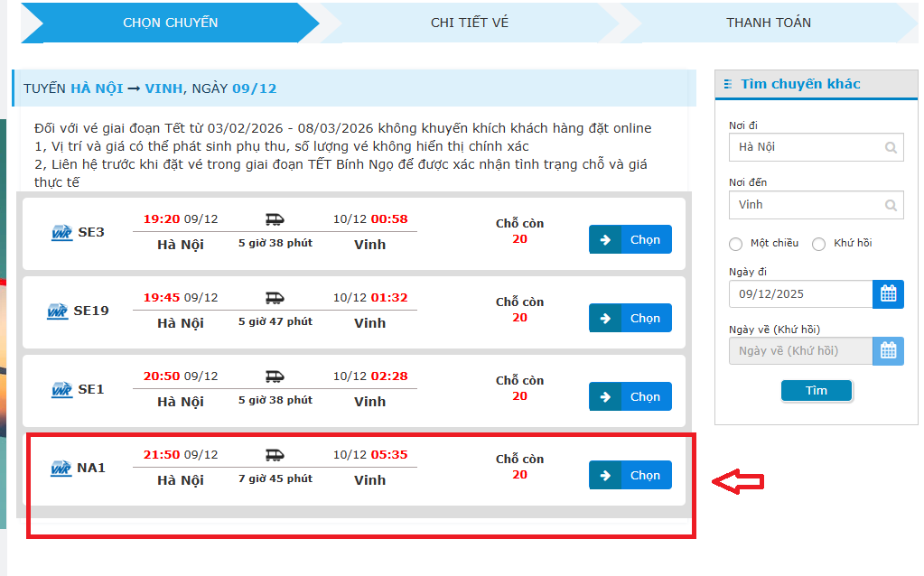Click the Tìm search button
This screenshot has width=924, height=576.
(x=816, y=391)
